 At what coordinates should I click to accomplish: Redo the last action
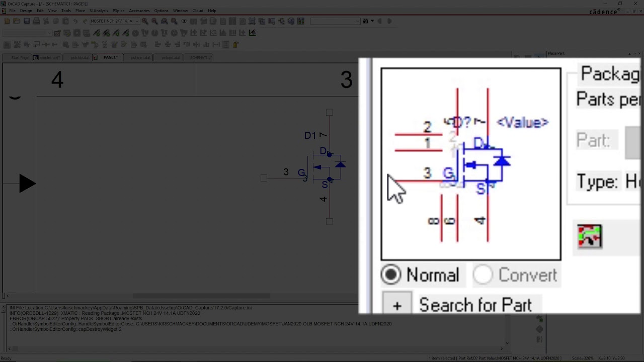click(x=85, y=21)
